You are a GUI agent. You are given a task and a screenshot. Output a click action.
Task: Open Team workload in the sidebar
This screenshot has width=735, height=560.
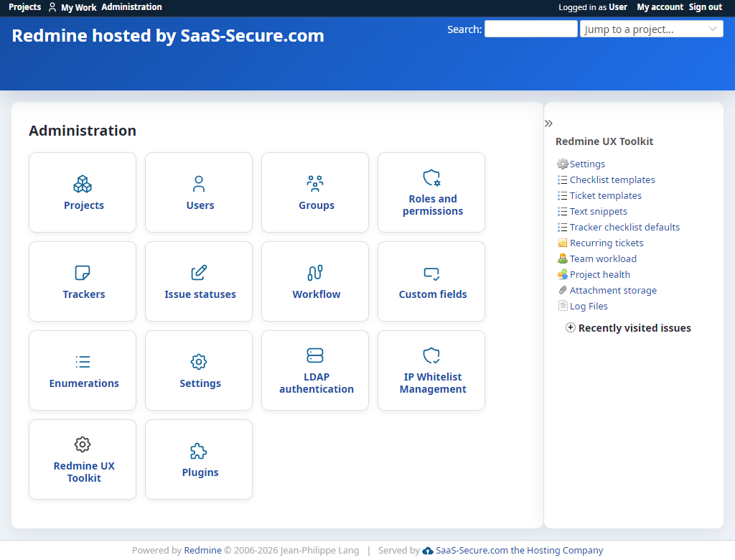603,258
